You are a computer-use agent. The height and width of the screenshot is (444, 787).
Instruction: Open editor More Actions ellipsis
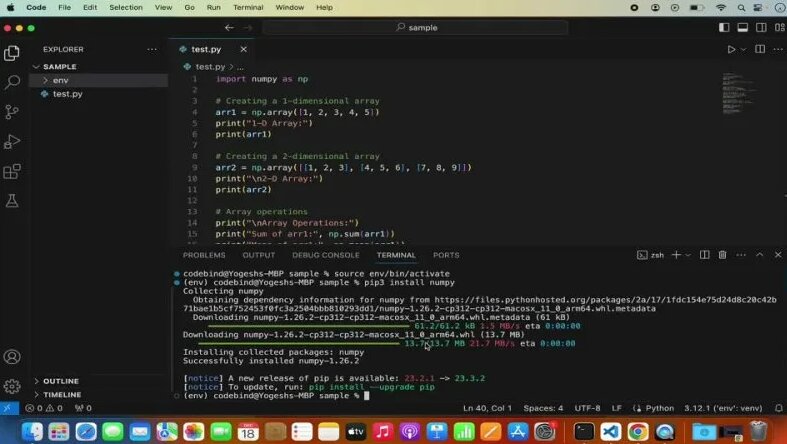coord(777,49)
